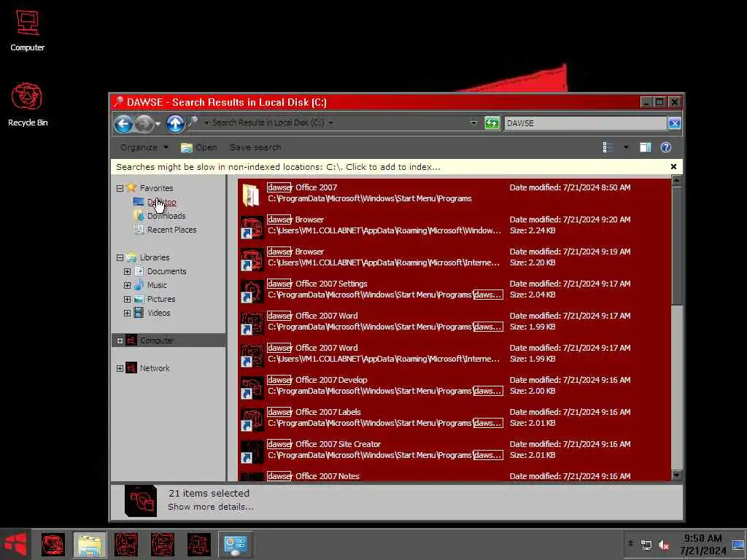The width and height of the screenshot is (747, 560).
Task: Open Recent Places in Favorites
Action: 171,230
